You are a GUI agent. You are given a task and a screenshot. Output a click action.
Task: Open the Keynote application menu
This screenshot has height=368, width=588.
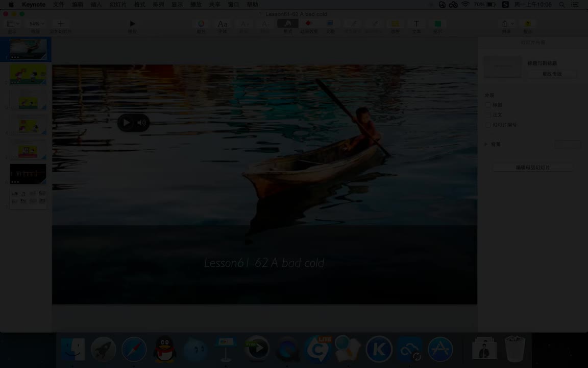(33, 5)
